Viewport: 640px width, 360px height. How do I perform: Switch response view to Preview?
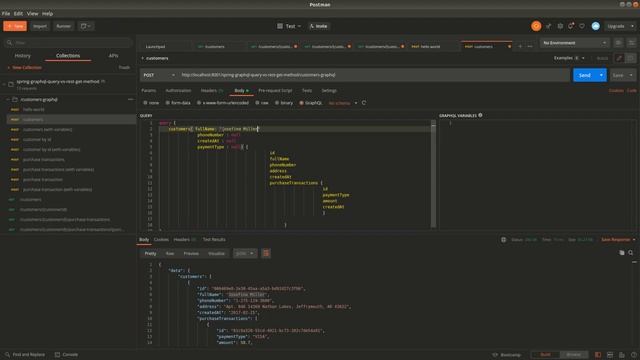[x=191, y=253]
